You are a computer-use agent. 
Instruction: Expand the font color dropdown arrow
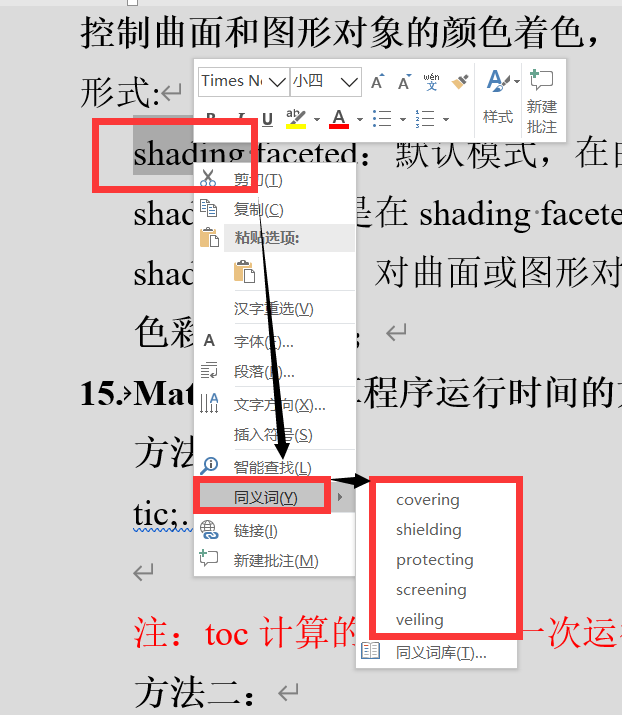click(x=360, y=119)
